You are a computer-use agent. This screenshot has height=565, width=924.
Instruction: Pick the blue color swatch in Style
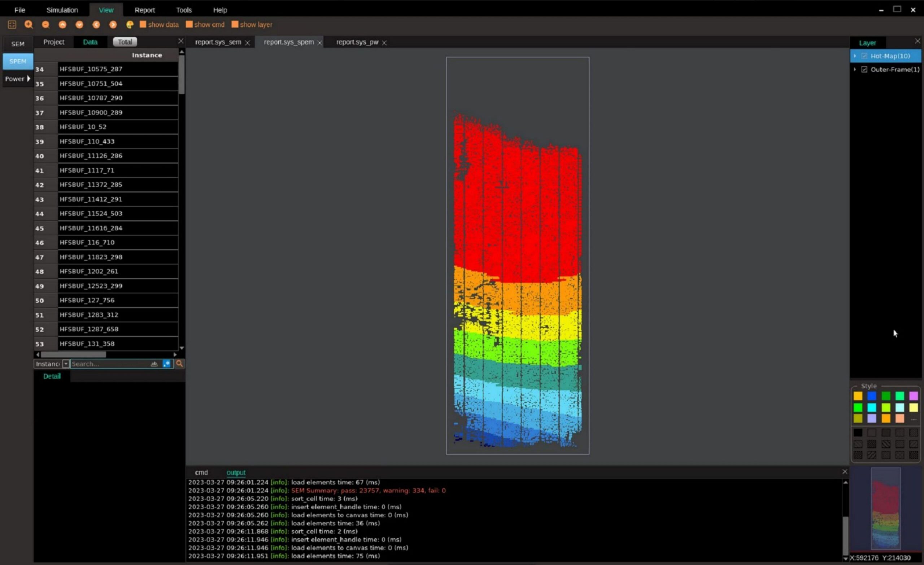tap(872, 396)
